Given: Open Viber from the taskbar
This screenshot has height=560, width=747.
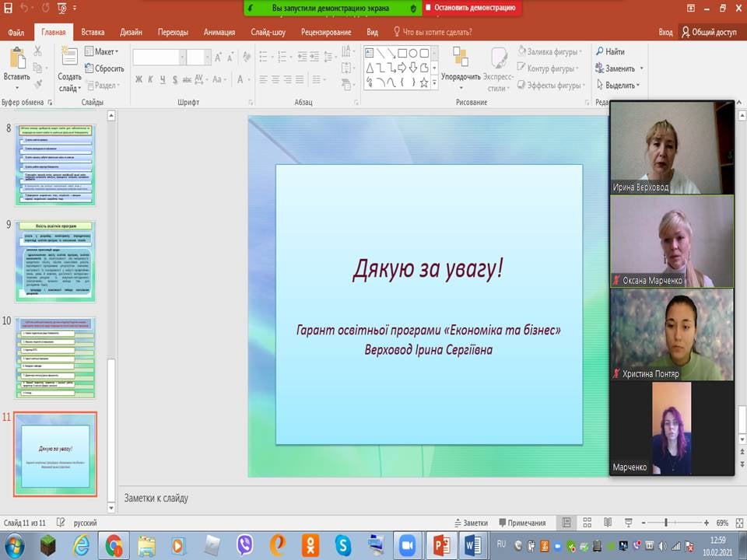Looking at the screenshot, I should [244, 545].
